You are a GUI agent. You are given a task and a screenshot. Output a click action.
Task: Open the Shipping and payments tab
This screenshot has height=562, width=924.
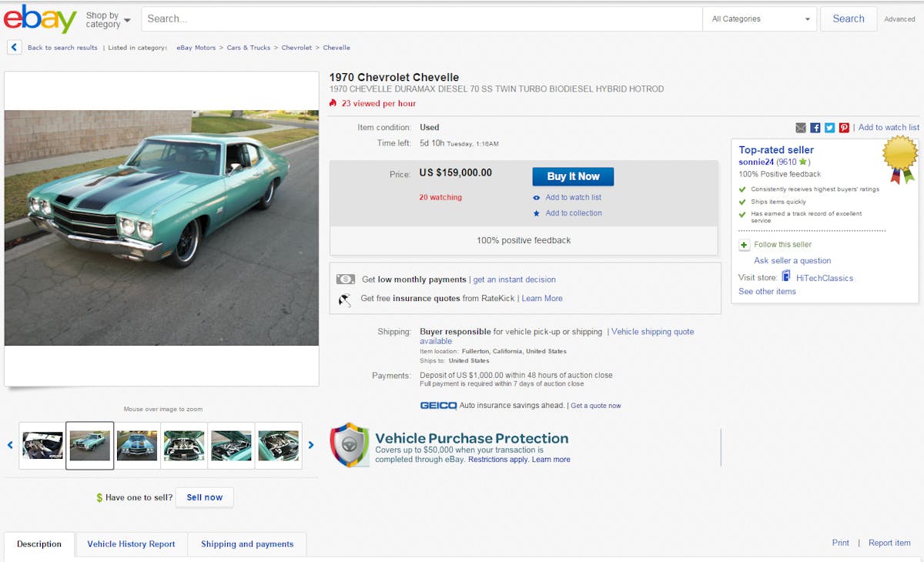point(247,544)
